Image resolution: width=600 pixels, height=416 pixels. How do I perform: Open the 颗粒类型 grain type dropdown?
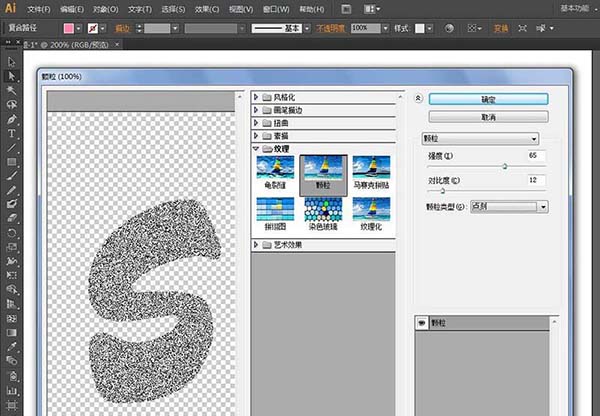509,207
